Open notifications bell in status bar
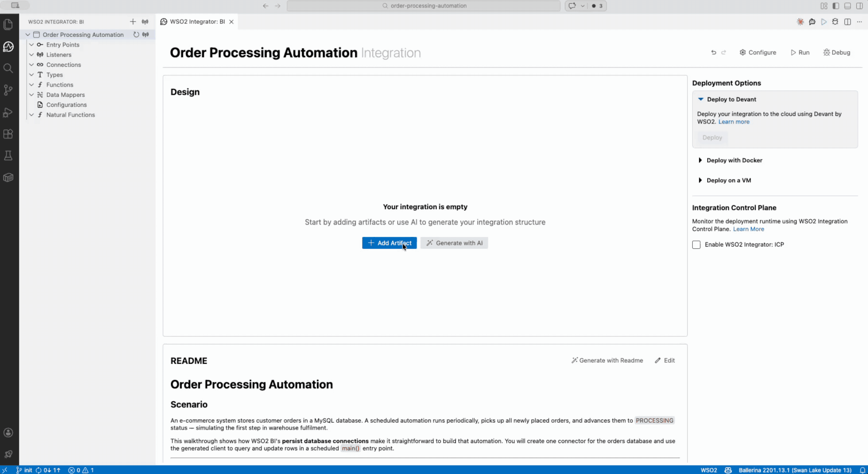Image resolution: width=868 pixels, height=474 pixels. (862, 470)
